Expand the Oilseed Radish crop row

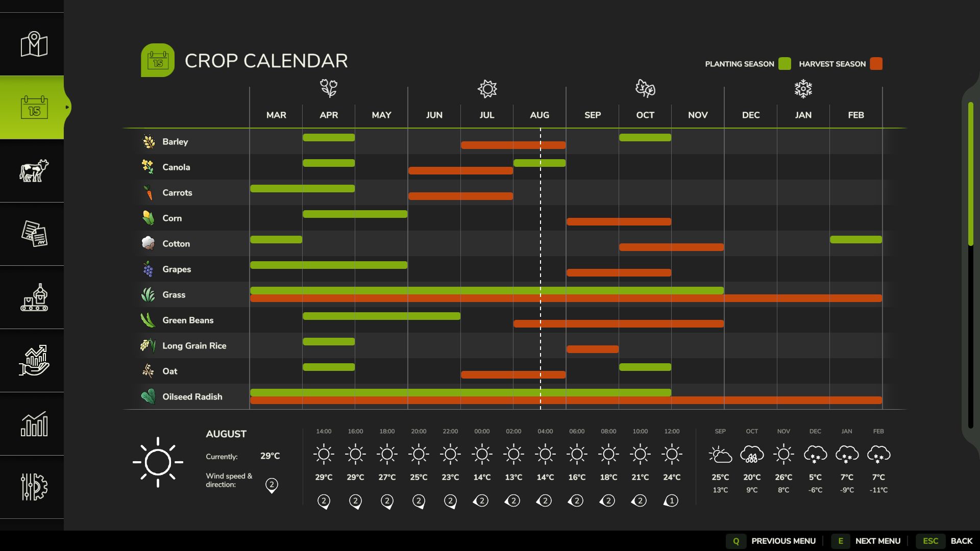191,397
